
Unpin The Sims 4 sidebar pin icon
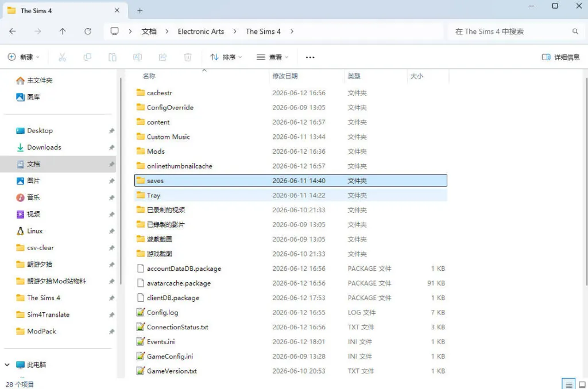(111, 298)
